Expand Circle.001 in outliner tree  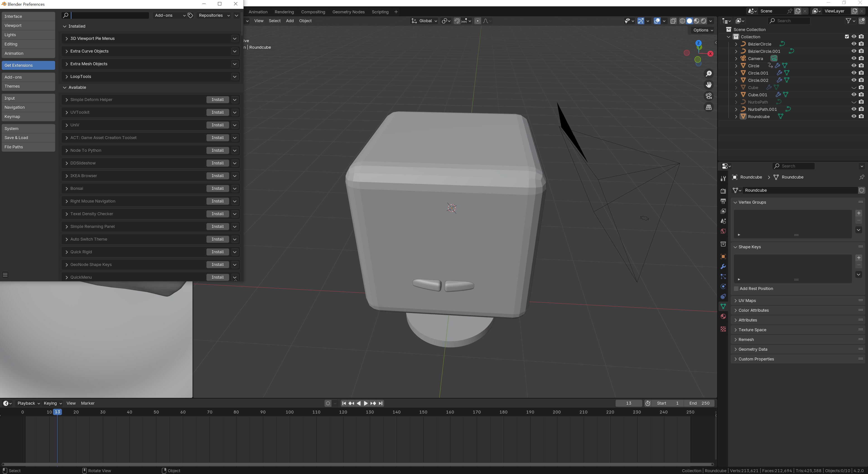point(736,73)
